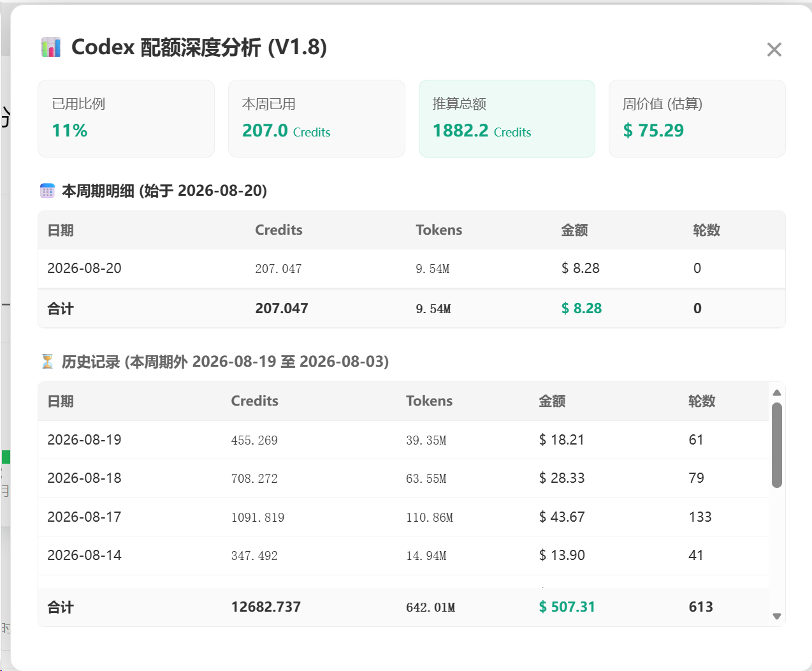Click the heading 本周期明细 (始于 2026-08-20)
812x671 pixels.
(x=164, y=191)
